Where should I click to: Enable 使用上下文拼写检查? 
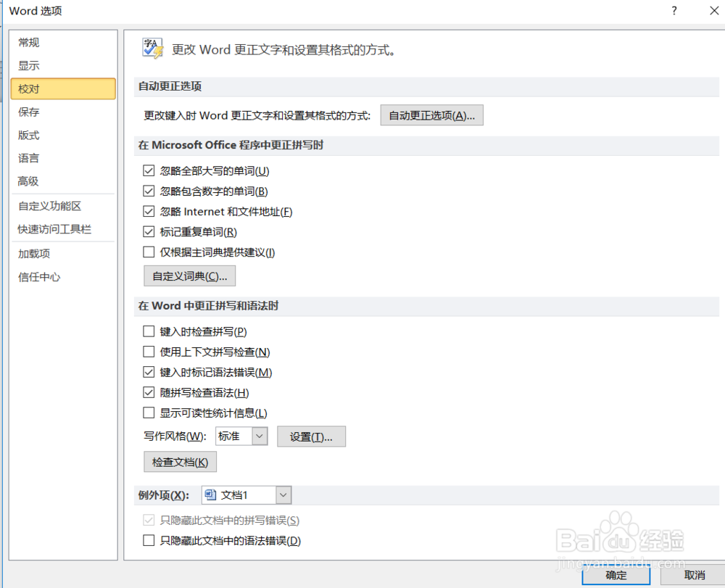(x=149, y=352)
